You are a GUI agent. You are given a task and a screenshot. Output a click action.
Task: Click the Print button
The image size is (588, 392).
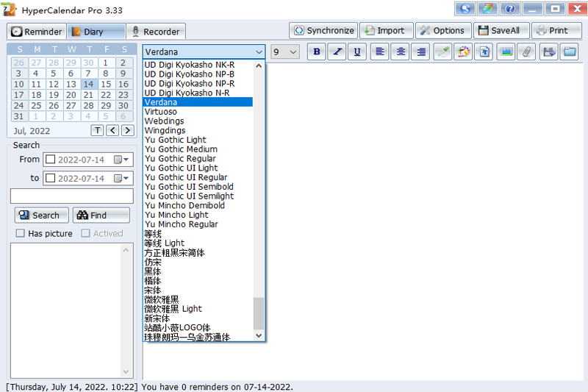556,30
